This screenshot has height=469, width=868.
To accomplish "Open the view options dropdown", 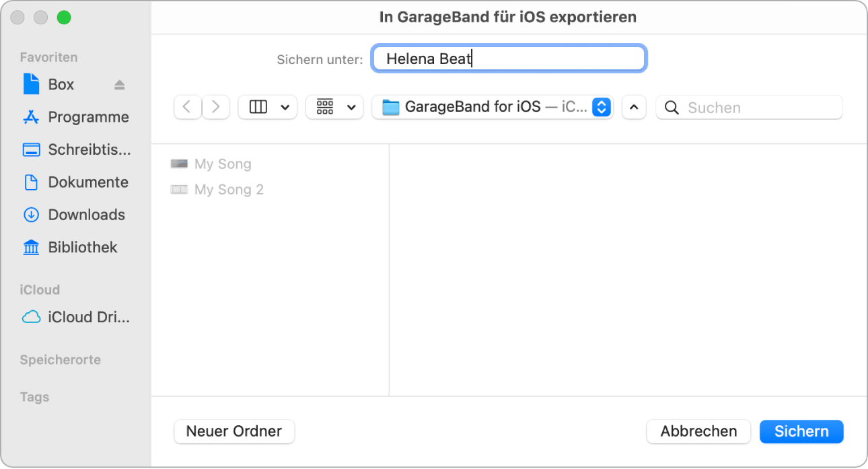I will [x=267, y=107].
